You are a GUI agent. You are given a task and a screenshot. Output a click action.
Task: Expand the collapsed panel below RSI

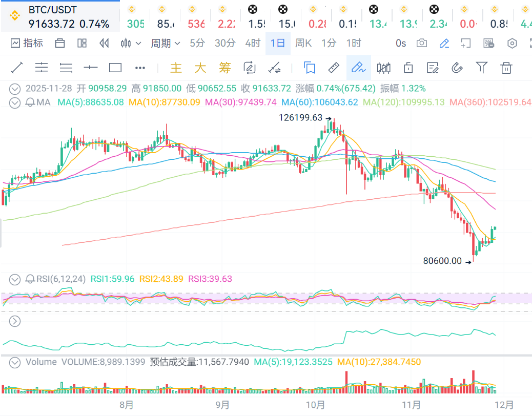(x=15, y=321)
